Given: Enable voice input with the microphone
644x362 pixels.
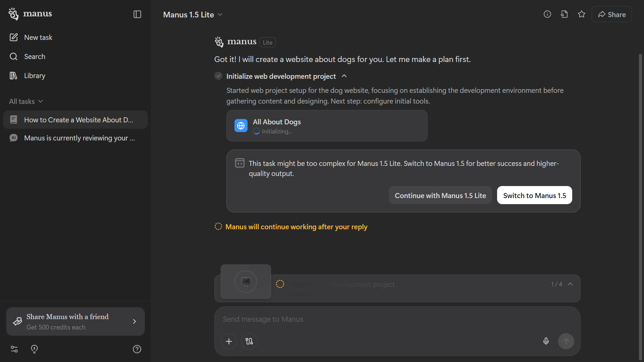Looking at the screenshot, I should click(x=546, y=341).
